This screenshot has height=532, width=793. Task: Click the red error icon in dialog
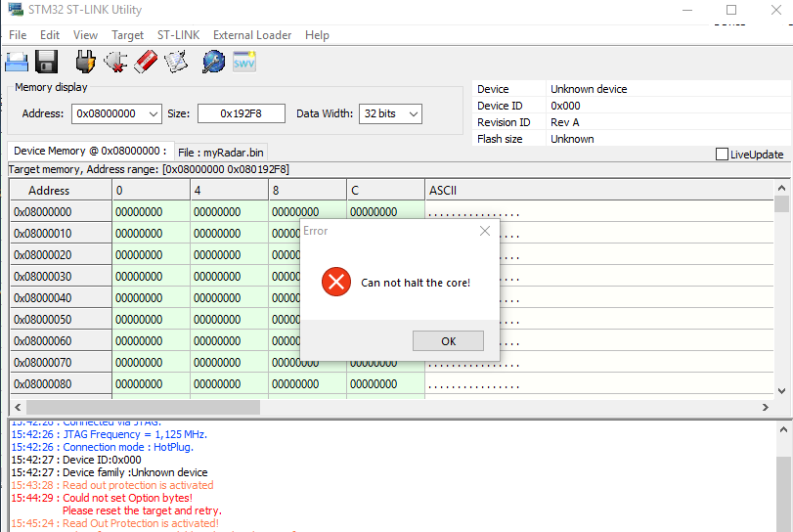[x=336, y=282]
